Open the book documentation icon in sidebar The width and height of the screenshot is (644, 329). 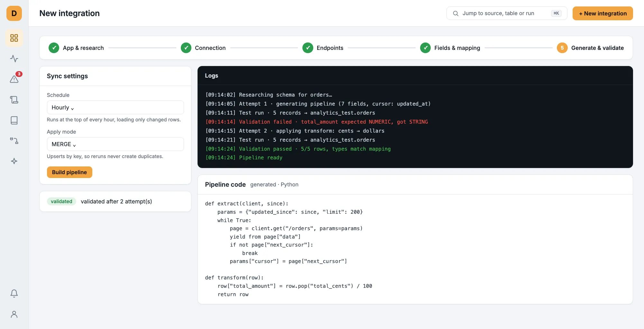coord(14,120)
